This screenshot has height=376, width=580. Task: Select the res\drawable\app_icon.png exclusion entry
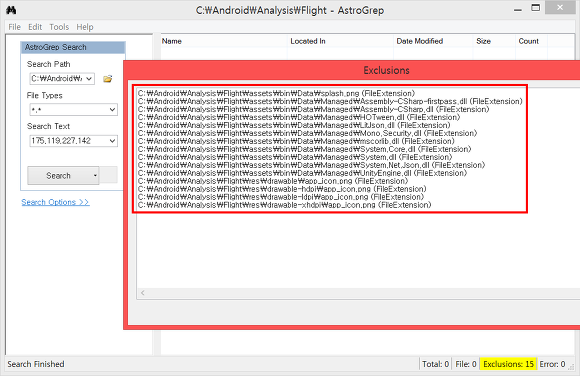tap(273, 181)
